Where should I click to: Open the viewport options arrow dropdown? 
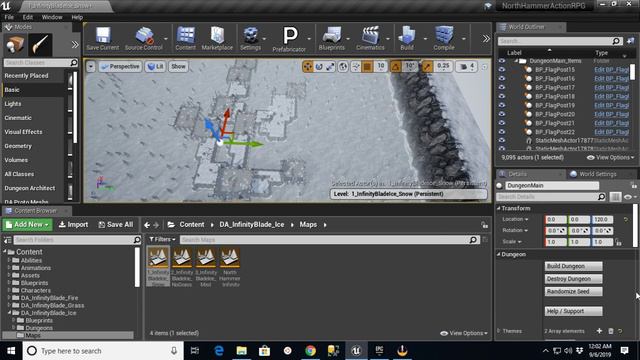[x=91, y=67]
